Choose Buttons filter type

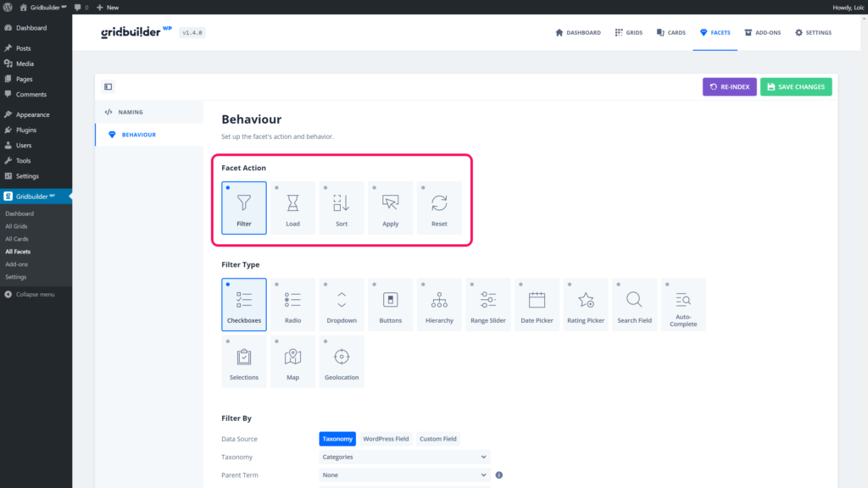pyautogui.click(x=390, y=304)
